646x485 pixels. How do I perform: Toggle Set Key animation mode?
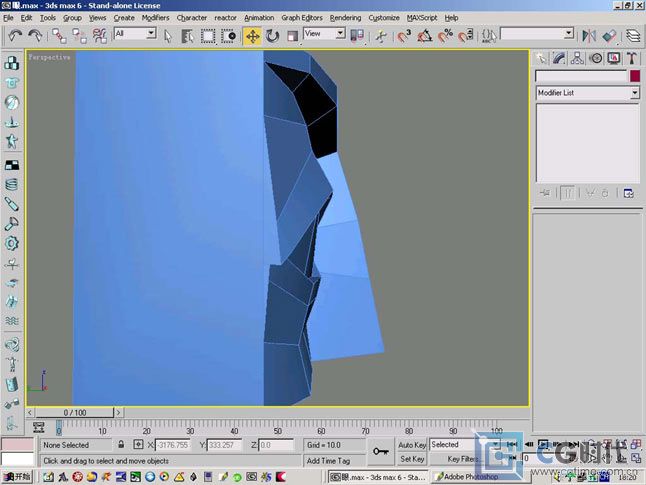pyautogui.click(x=412, y=459)
